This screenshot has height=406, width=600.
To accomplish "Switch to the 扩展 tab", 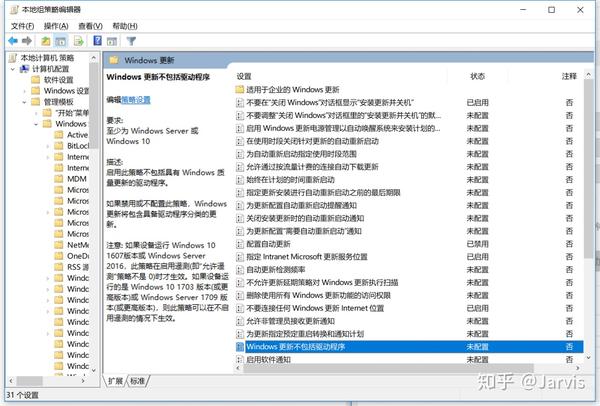I will tap(115, 381).
